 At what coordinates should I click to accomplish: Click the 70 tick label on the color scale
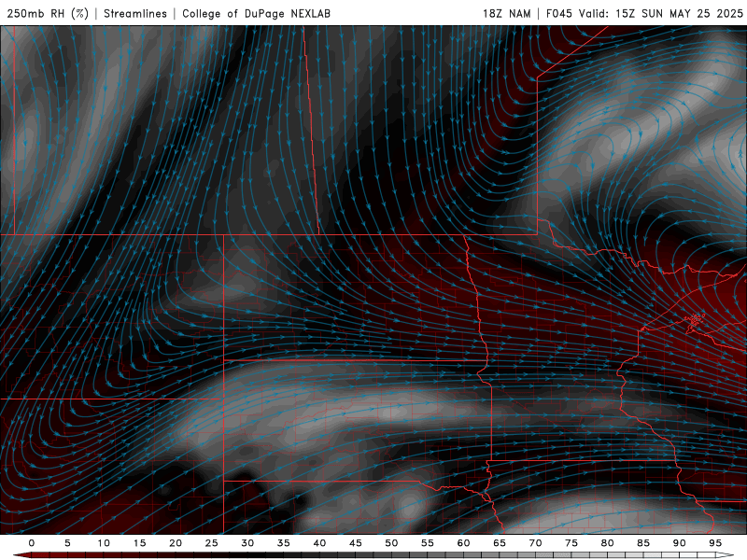[535, 543]
